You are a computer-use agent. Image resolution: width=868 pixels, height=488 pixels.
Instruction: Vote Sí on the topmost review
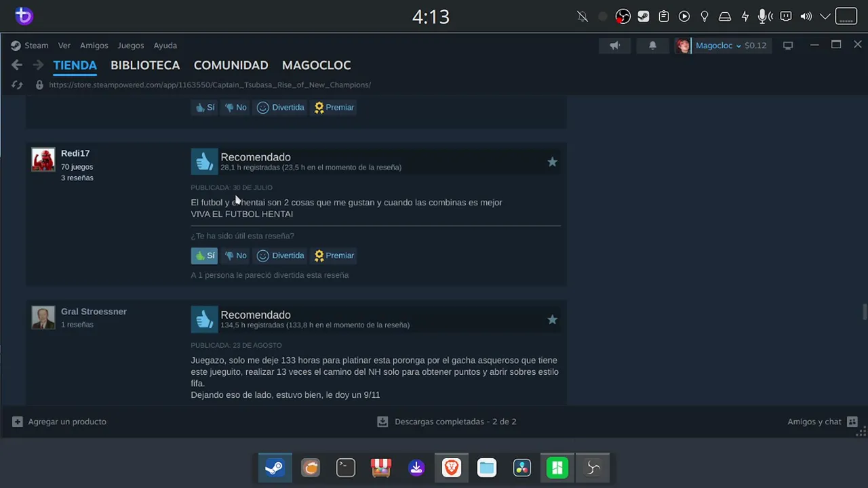tap(204, 107)
